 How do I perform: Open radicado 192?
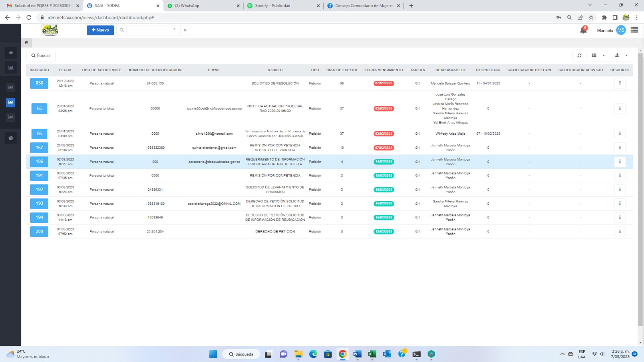39,189
